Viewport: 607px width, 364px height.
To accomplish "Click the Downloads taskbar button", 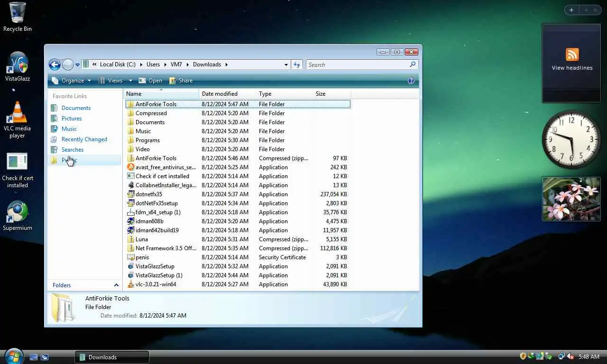I will click(x=112, y=357).
